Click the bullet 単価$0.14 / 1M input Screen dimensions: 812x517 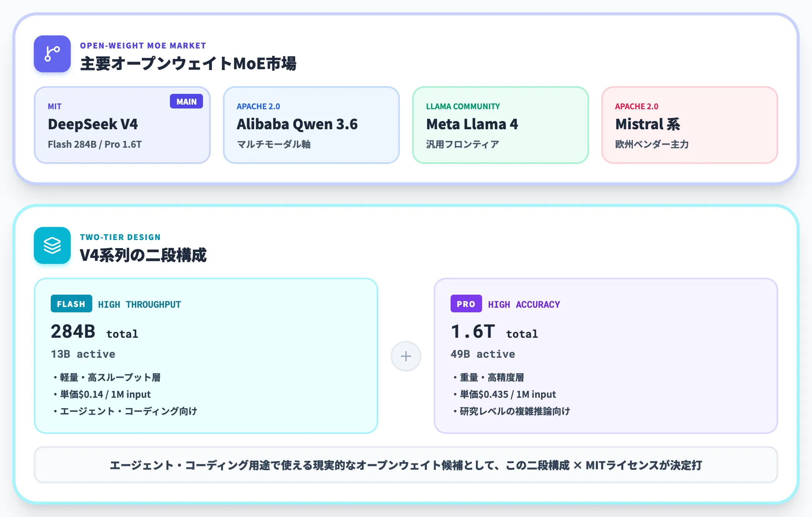(x=101, y=394)
